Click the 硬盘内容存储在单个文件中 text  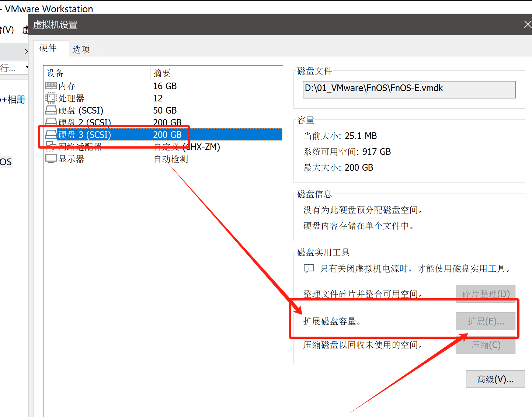pyautogui.click(x=359, y=226)
